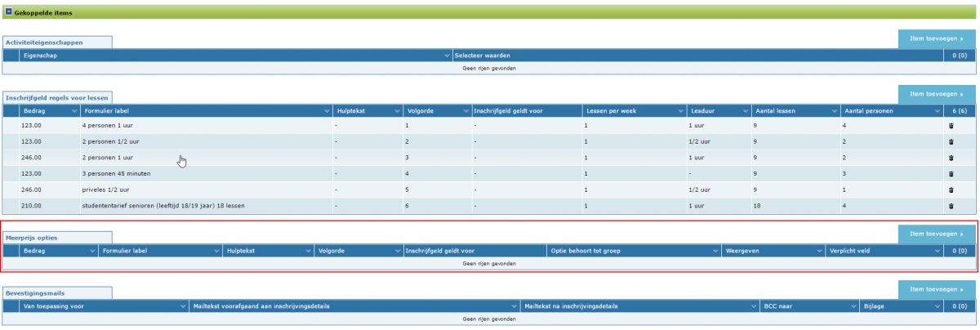
Task: Add item to Inschrijfgeld regels table
Action: tap(936, 94)
